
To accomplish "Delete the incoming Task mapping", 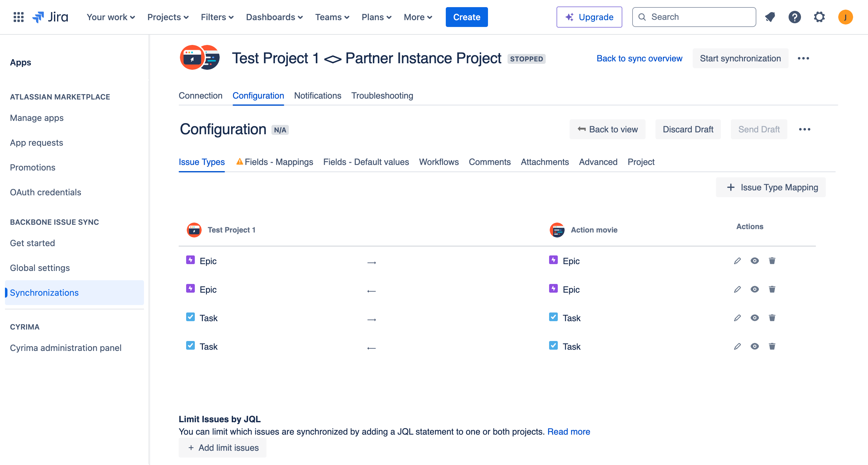I will 772,346.
